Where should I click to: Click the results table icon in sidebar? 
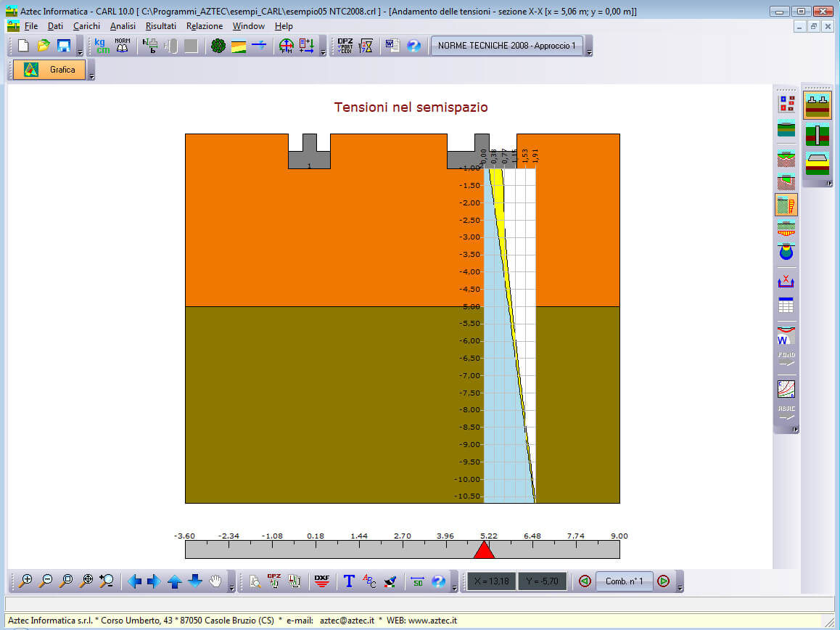point(786,306)
